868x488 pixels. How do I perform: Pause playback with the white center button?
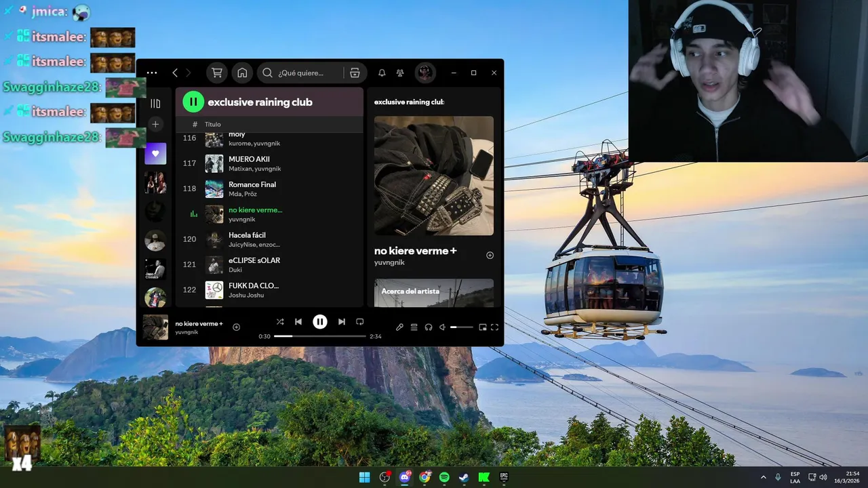319,322
